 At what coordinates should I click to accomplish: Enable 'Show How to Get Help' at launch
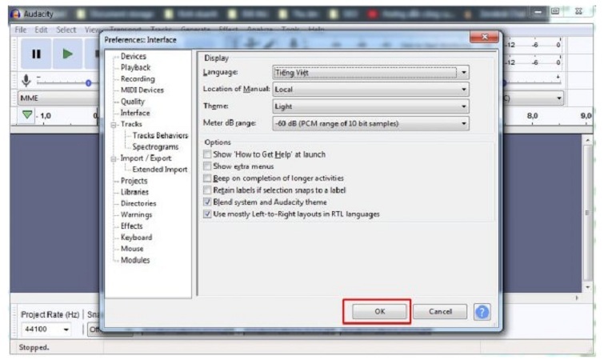(208, 154)
